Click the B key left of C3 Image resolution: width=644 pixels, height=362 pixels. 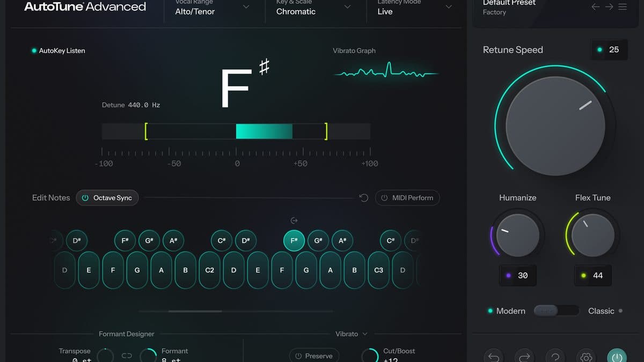355,270
